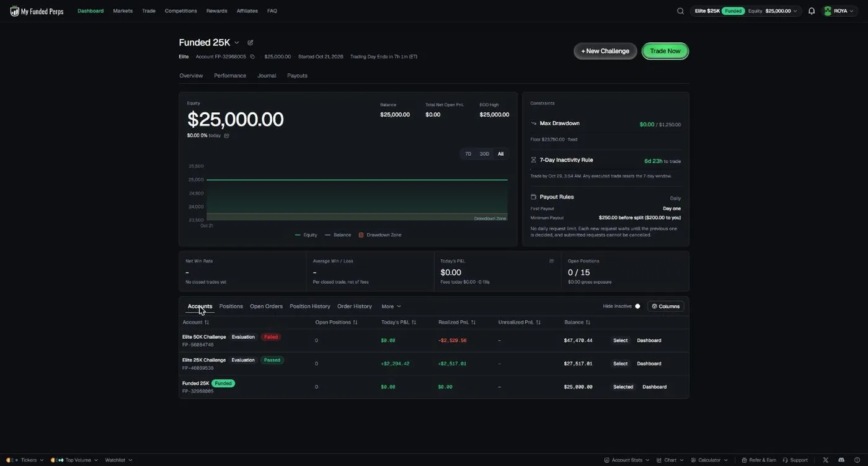
Task: Open the notifications bell
Action: coord(812,11)
